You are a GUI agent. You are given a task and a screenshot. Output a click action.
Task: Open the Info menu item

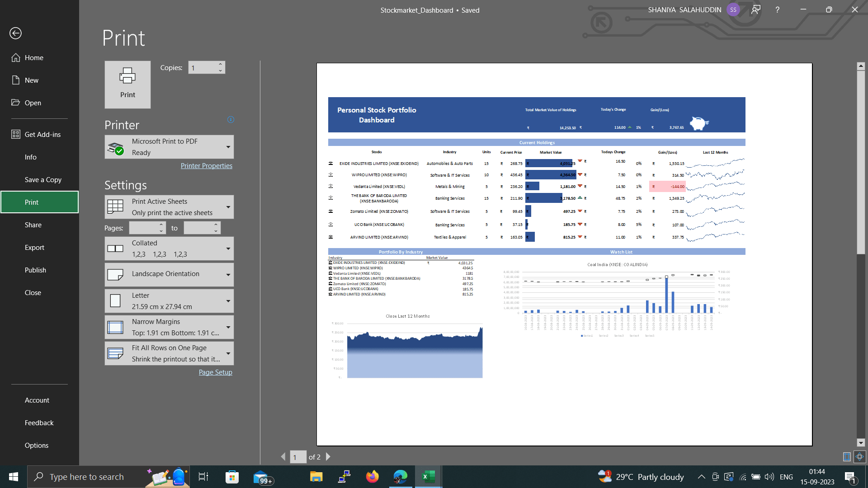31,157
